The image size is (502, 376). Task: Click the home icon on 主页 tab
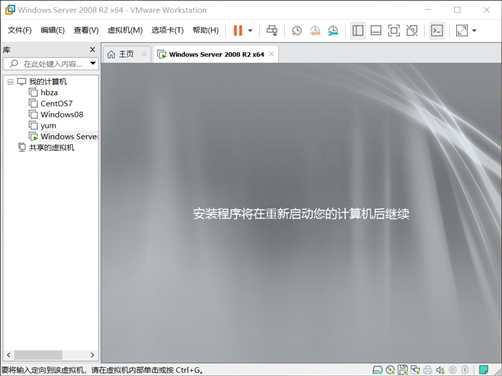tap(111, 54)
